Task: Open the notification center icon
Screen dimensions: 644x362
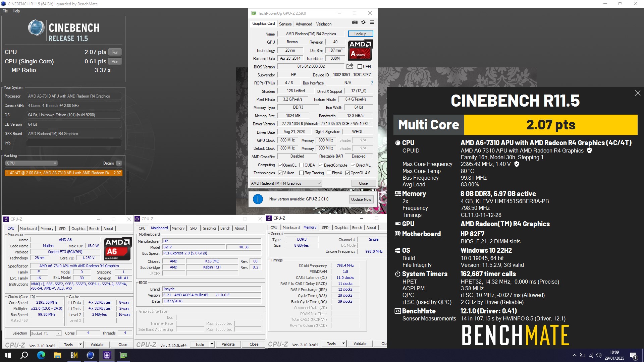Action: coord(634,355)
